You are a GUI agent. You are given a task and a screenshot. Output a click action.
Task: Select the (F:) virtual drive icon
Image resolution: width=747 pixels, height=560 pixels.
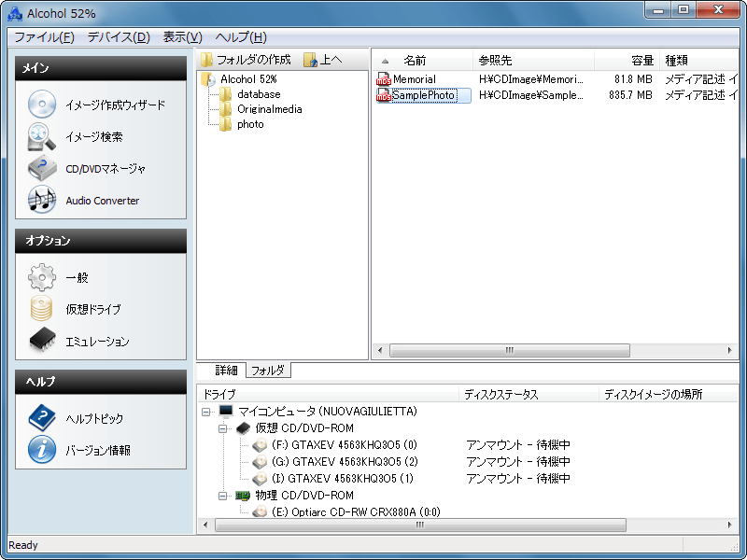261,445
